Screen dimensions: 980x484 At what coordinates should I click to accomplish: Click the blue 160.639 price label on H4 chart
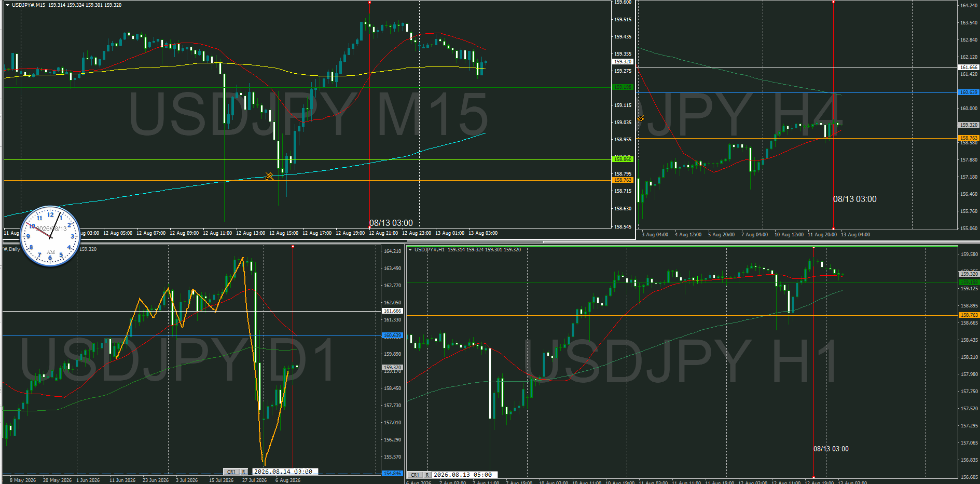click(x=968, y=92)
